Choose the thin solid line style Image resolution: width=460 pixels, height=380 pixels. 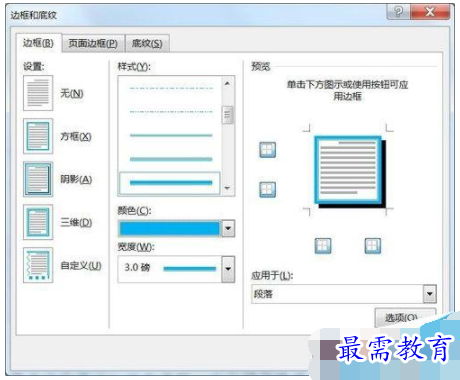click(171, 135)
